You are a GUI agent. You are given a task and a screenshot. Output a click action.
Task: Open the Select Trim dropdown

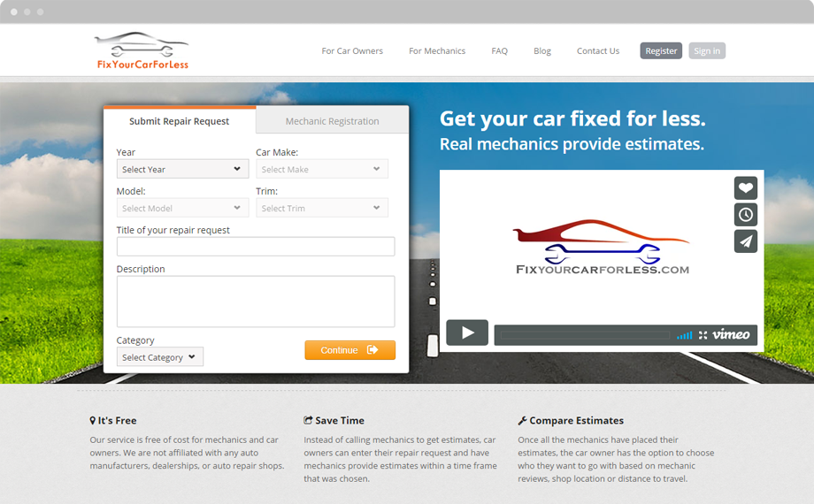coord(322,208)
